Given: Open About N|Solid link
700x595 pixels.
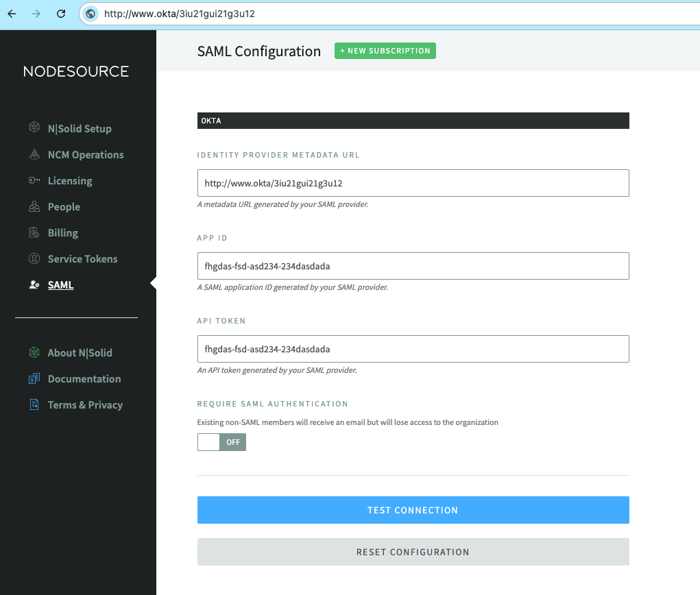Looking at the screenshot, I should [80, 352].
